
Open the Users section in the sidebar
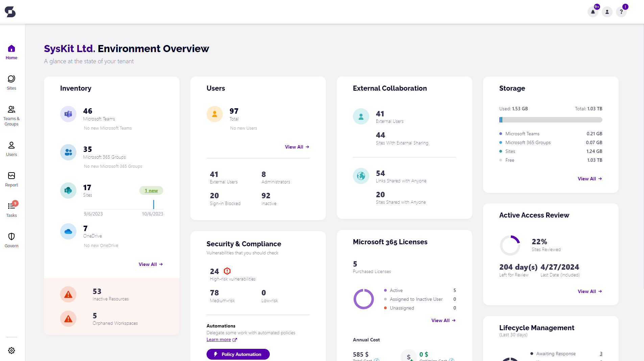11,148
